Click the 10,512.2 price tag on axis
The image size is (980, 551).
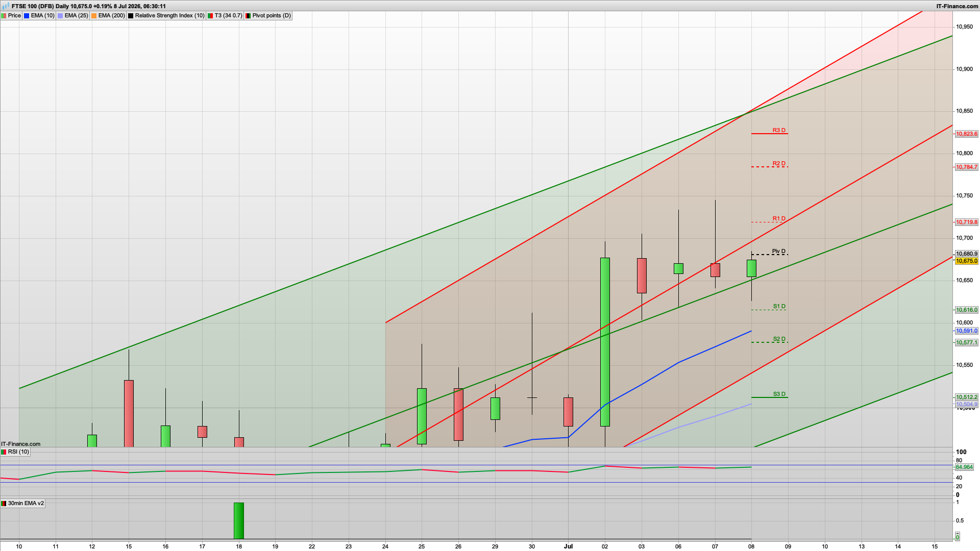967,397
